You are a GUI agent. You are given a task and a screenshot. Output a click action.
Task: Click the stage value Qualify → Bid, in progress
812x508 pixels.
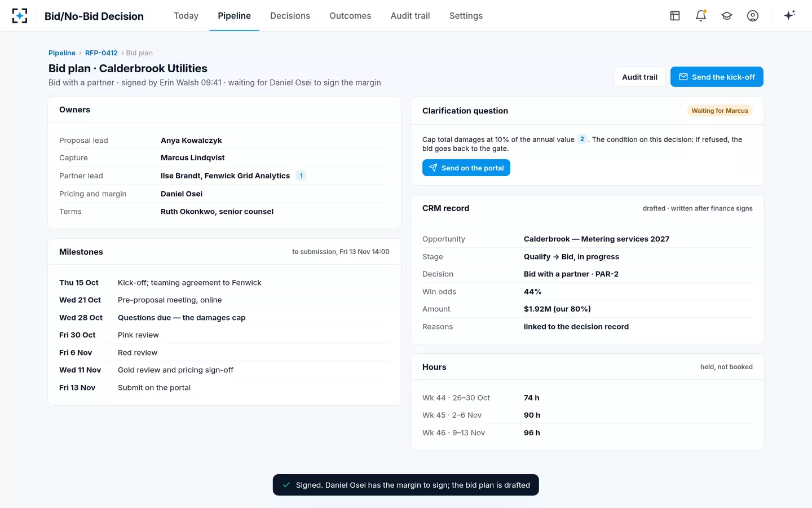[x=571, y=257]
